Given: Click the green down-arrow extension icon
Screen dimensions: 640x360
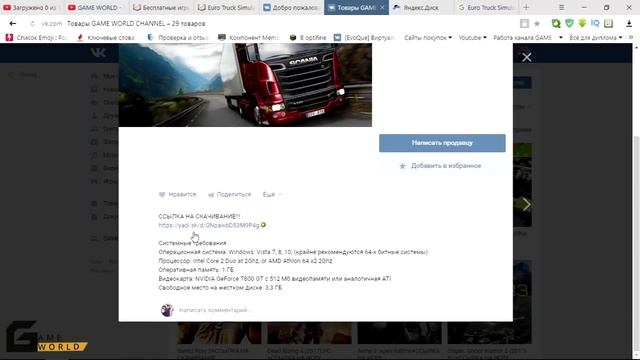Looking at the screenshot, I should pos(582,24).
